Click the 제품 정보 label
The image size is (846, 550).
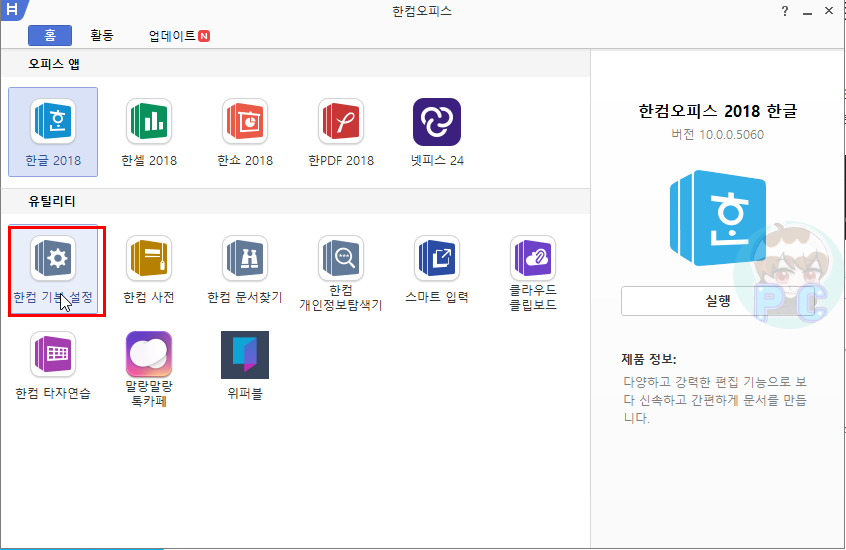point(649,359)
